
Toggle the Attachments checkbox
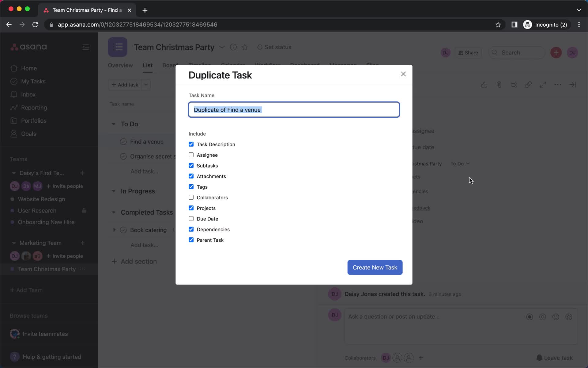[x=191, y=176]
